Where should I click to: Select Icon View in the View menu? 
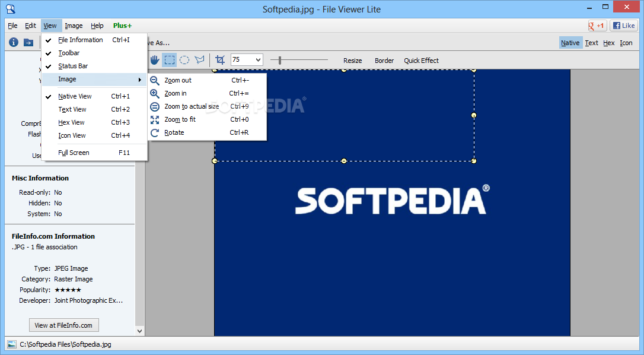point(94,136)
